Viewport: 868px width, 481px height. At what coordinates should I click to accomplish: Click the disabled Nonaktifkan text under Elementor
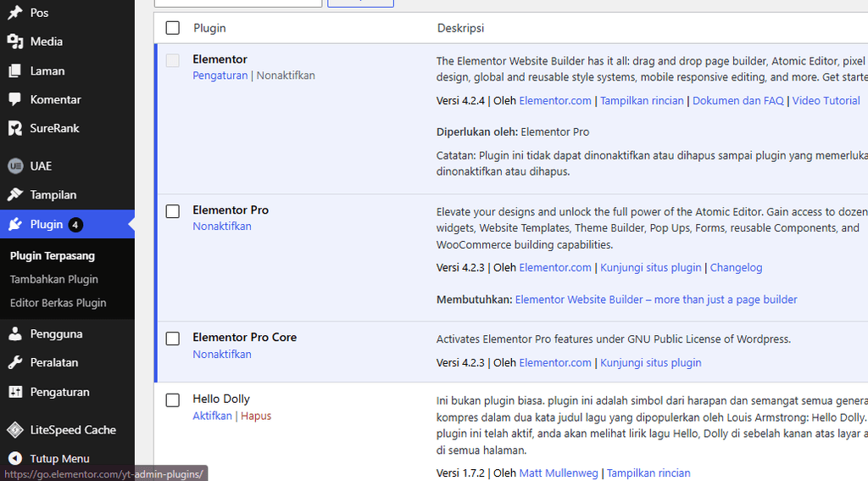[286, 76]
